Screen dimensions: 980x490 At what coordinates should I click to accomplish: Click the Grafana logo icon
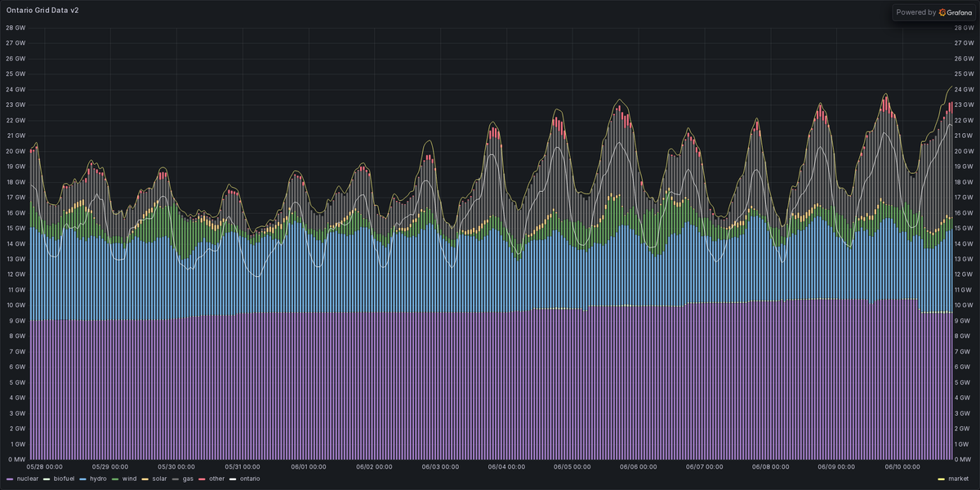[x=942, y=12]
